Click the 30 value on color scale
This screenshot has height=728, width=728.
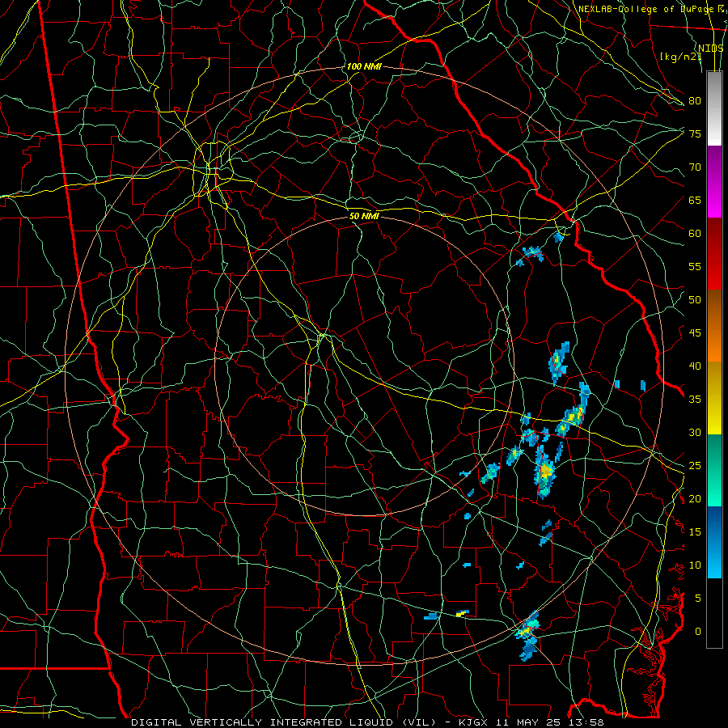click(695, 432)
